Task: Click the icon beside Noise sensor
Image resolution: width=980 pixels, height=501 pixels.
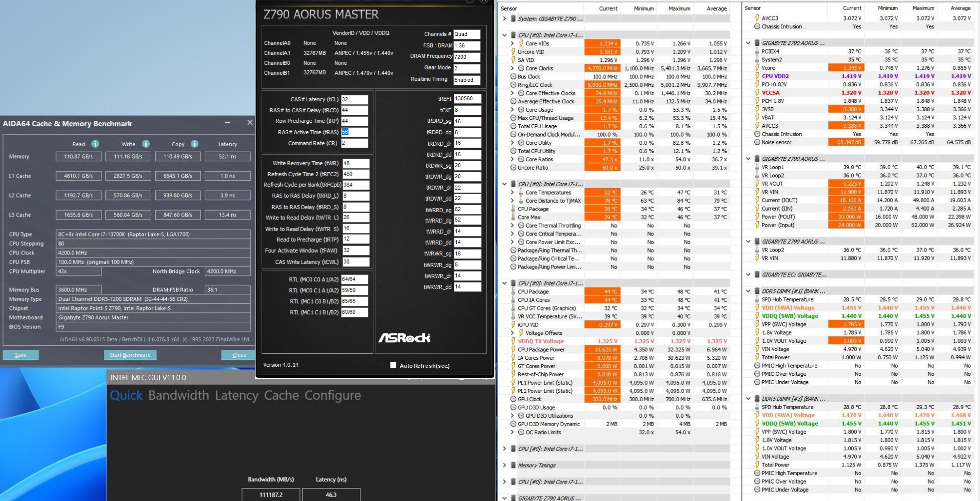Action: coord(757,142)
